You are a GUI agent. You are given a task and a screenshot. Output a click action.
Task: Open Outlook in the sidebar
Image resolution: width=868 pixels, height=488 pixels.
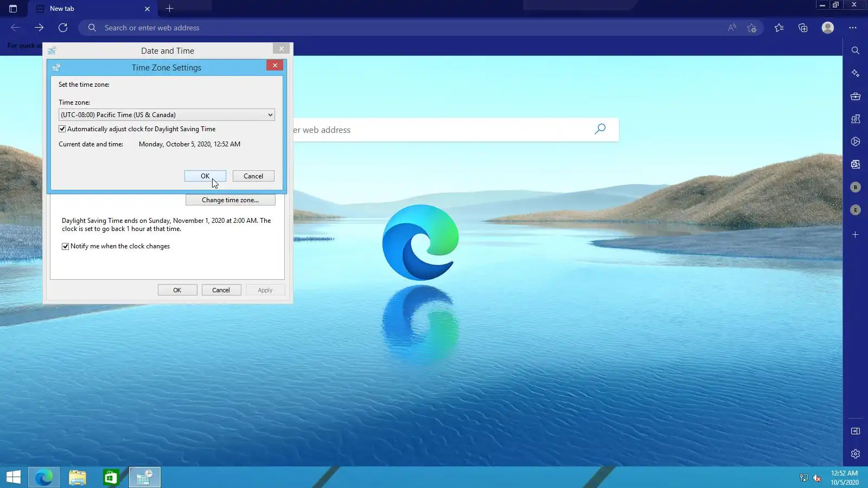(x=856, y=164)
